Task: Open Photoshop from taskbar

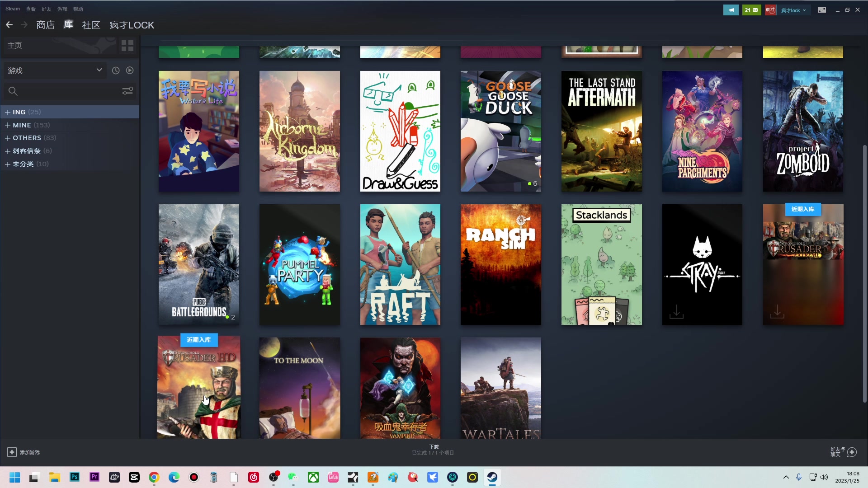Action: tap(75, 477)
